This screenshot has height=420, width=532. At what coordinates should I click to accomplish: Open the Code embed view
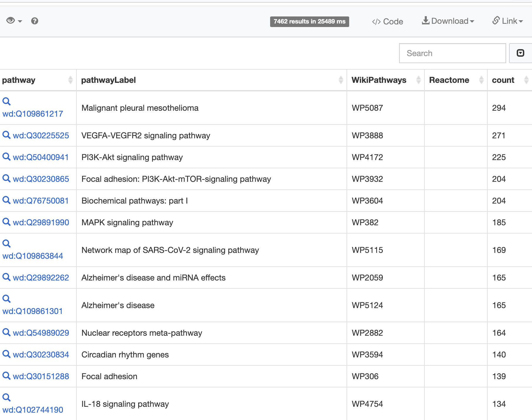coord(387,21)
